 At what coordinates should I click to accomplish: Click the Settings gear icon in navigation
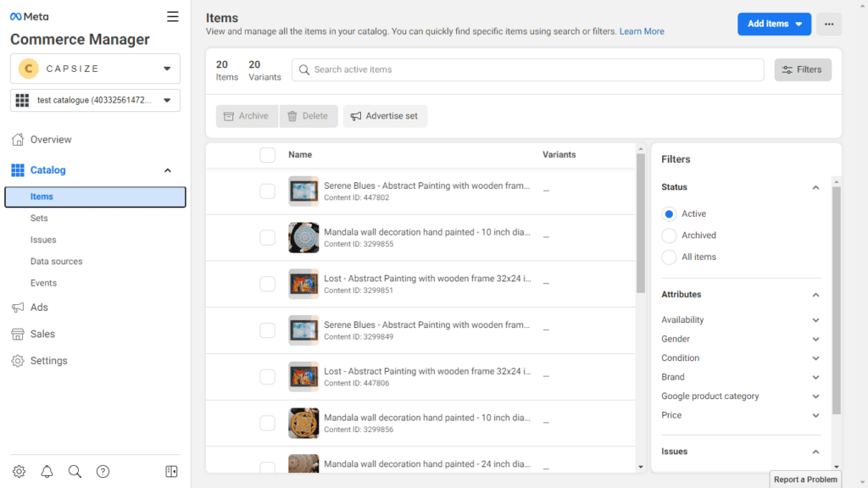click(18, 361)
